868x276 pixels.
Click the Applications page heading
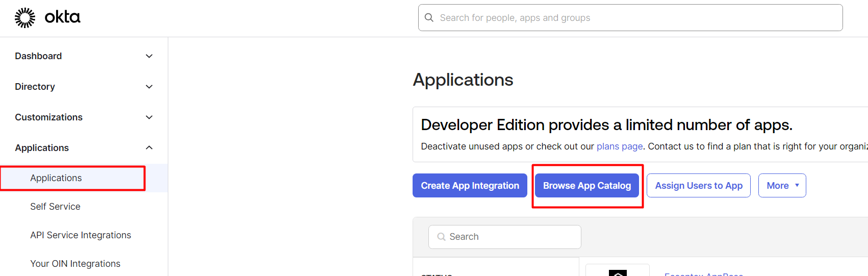[463, 80]
